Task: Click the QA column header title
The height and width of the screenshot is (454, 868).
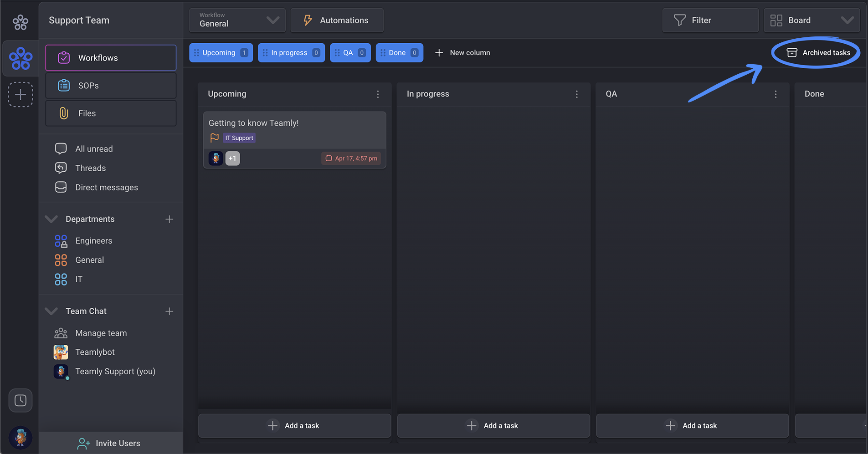Action: (611, 94)
